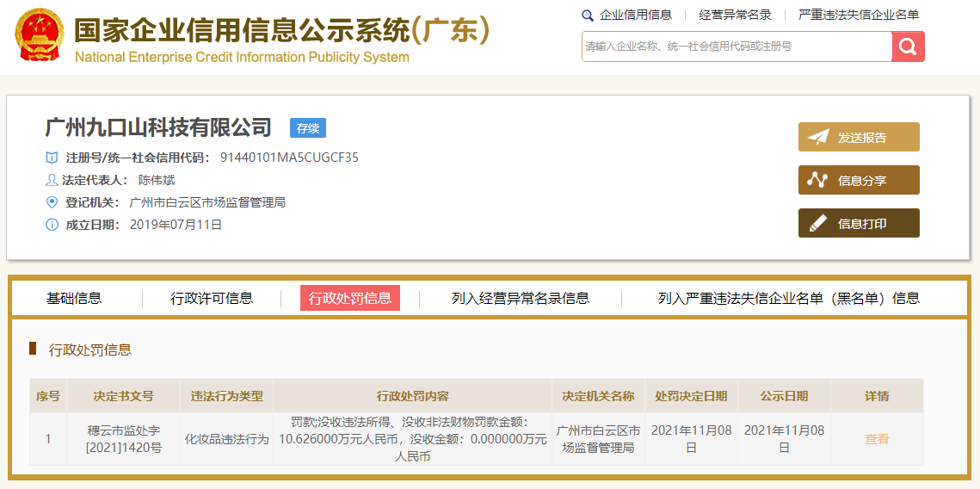The image size is (980, 489).
Task: Click the 行政处罚信息 section heading
Action: click(x=90, y=350)
